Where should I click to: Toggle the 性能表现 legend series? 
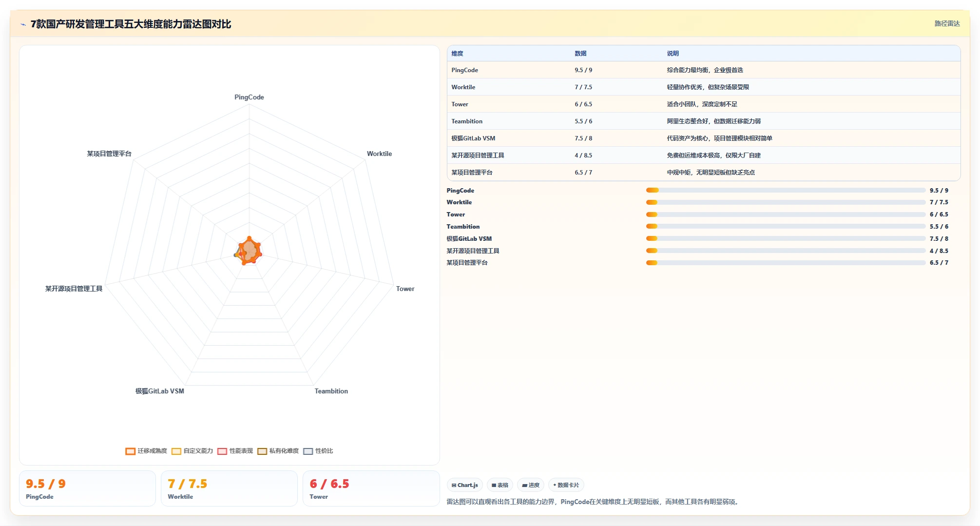pyautogui.click(x=235, y=451)
